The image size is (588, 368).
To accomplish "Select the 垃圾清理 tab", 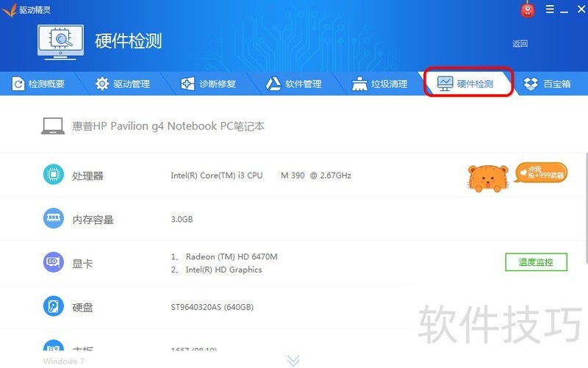I will 379,84.
